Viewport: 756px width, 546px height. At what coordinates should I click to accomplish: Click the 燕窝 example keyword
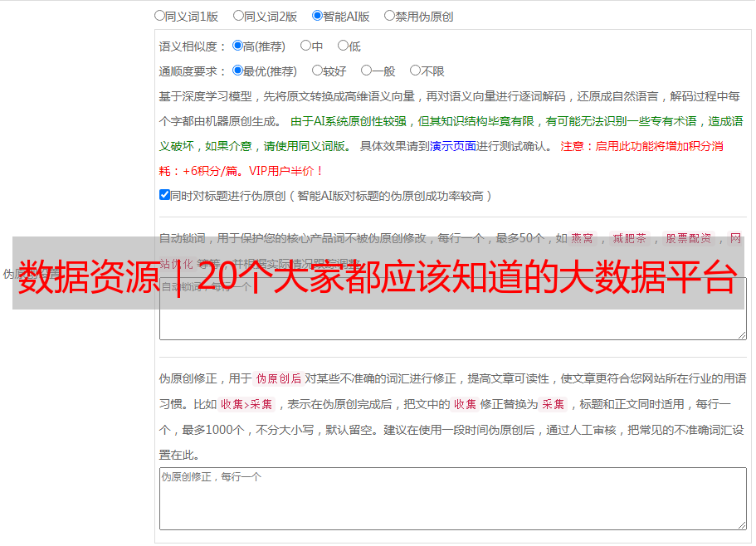pos(583,238)
